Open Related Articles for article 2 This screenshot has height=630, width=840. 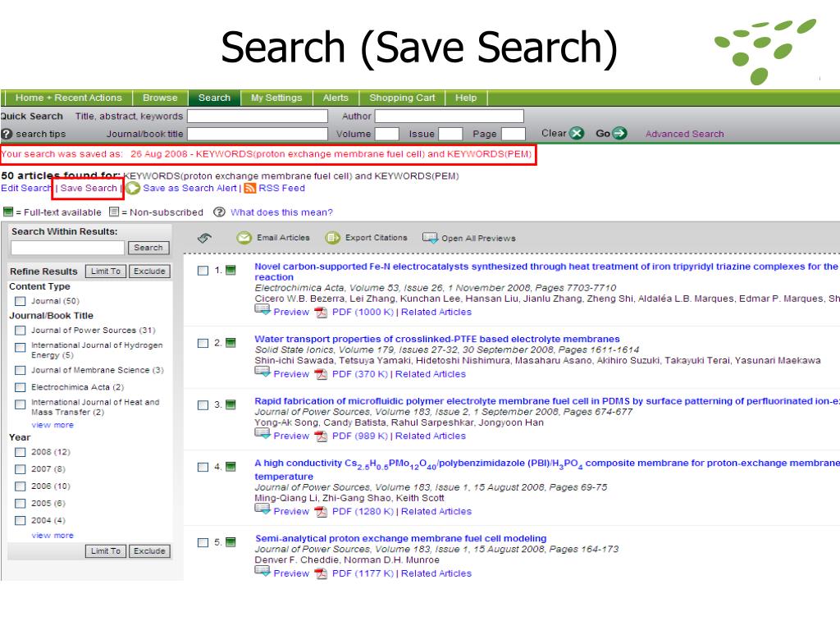click(431, 374)
